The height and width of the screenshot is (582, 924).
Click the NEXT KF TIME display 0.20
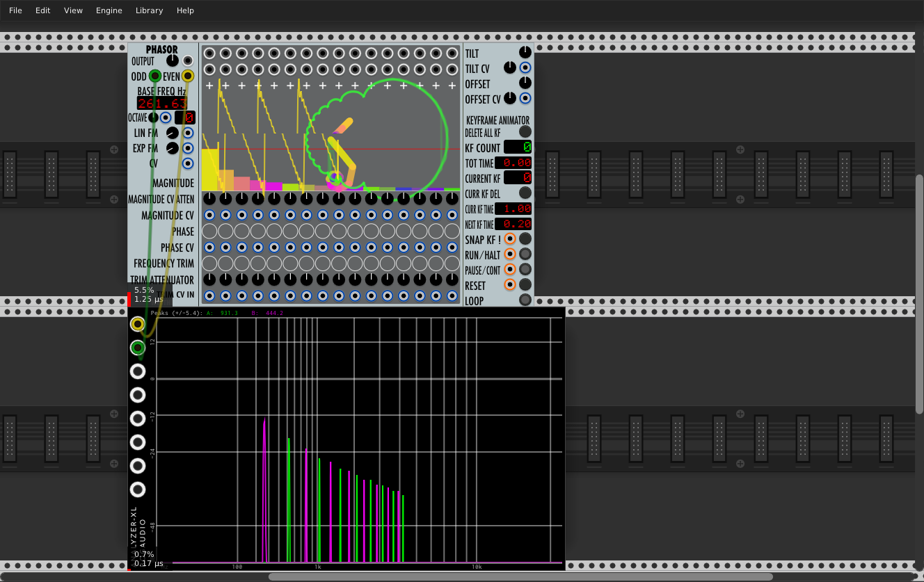coord(513,224)
